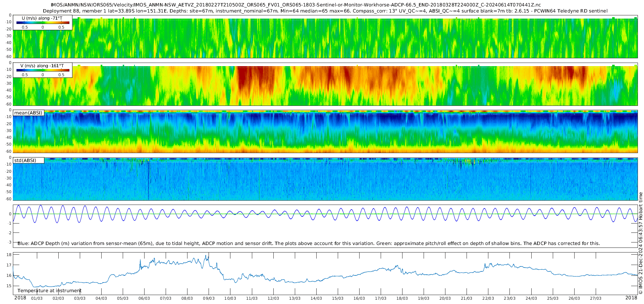Click the 2018 year label at bottom left
The height and width of the screenshot is (304, 644).
20,298
